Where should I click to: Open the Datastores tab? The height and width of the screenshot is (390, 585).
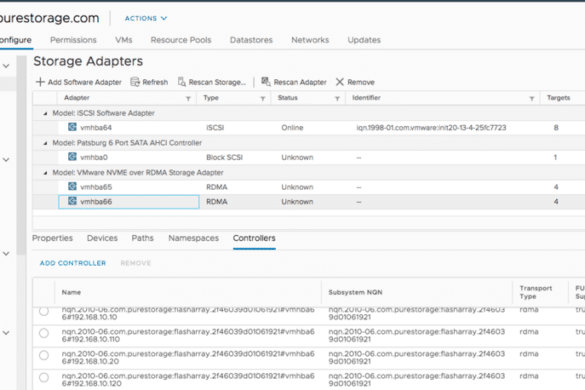pyautogui.click(x=251, y=40)
